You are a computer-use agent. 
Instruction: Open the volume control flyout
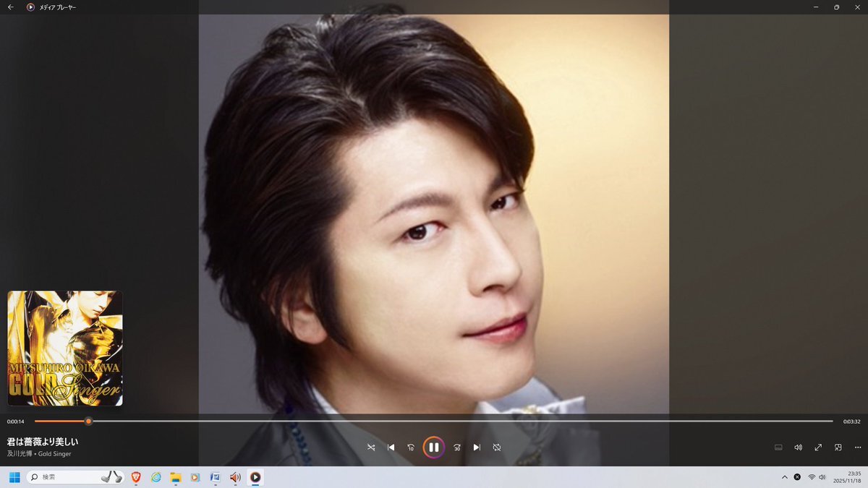(x=799, y=448)
